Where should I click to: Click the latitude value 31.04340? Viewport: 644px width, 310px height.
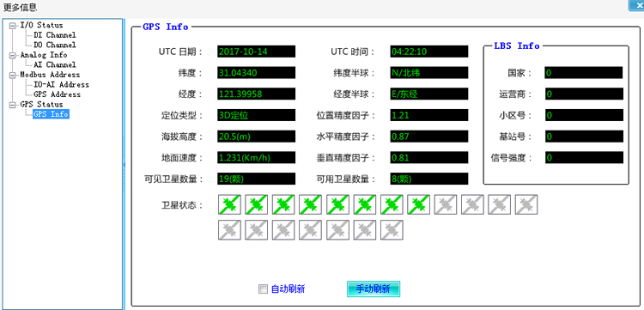256,73
